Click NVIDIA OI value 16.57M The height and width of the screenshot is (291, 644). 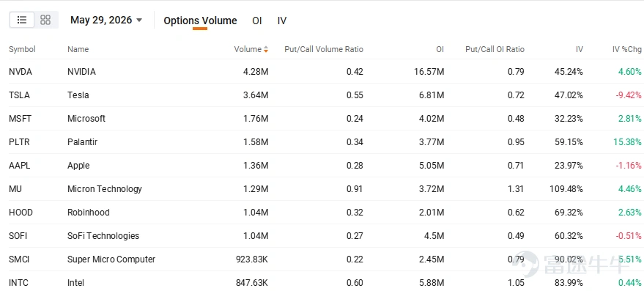click(429, 72)
